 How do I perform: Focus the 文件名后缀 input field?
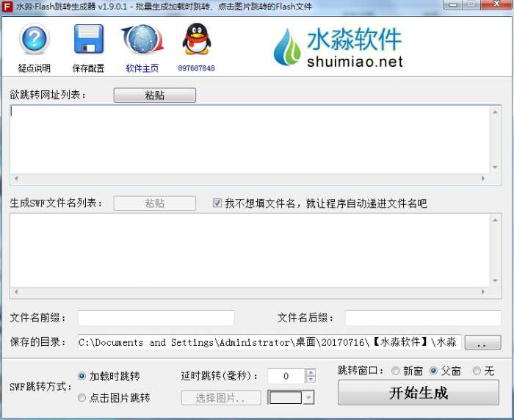423,318
